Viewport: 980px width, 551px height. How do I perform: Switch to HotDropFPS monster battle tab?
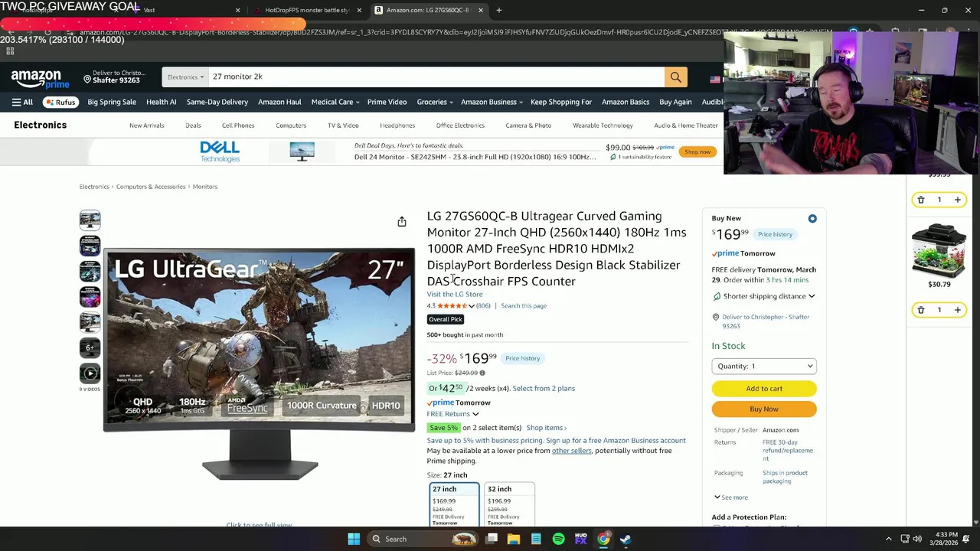(306, 10)
